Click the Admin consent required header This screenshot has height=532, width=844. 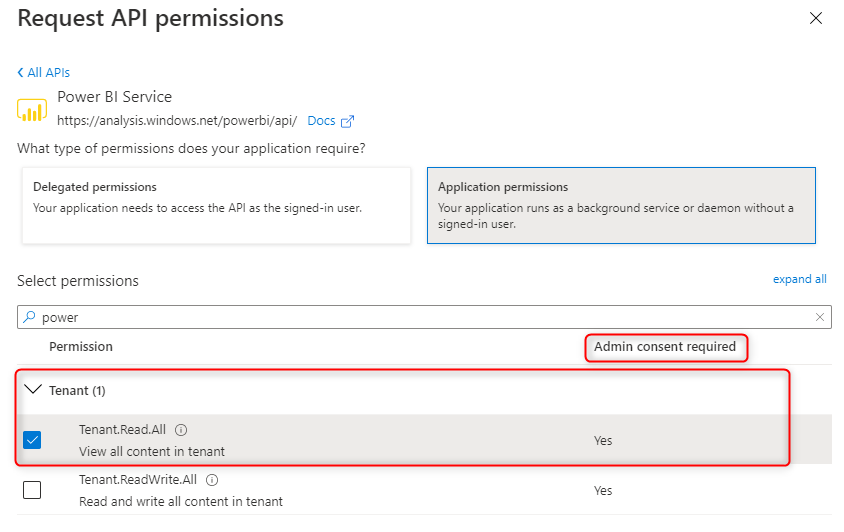[x=665, y=347]
